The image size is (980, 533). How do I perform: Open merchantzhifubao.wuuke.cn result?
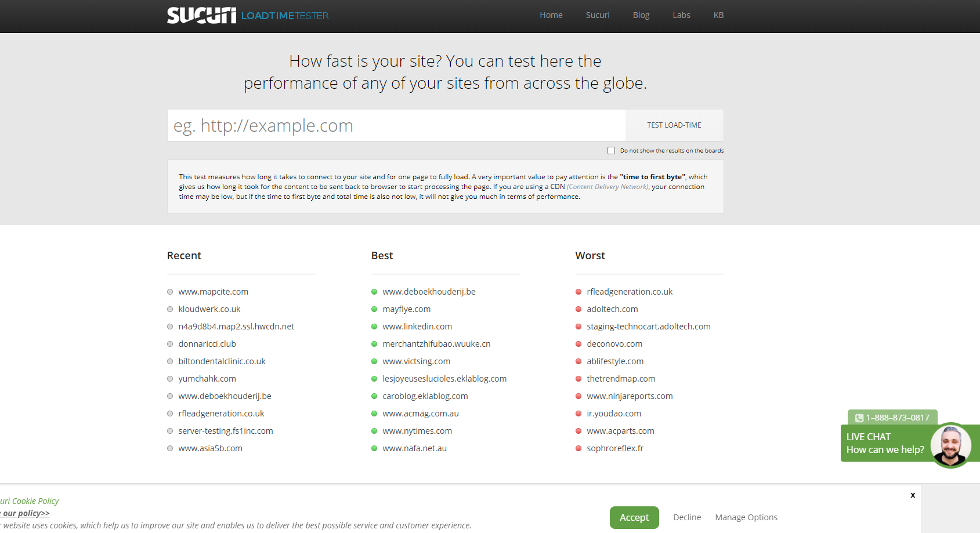pyautogui.click(x=436, y=344)
